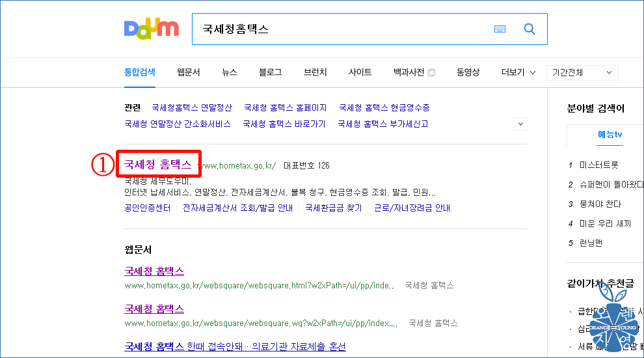
Task: Open the 사이트 tab
Action: [x=360, y=72]
